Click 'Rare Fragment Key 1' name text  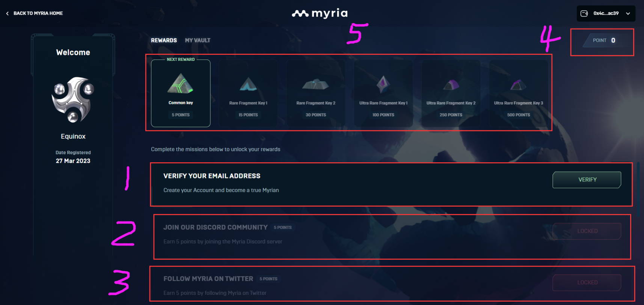pos(248,103)
